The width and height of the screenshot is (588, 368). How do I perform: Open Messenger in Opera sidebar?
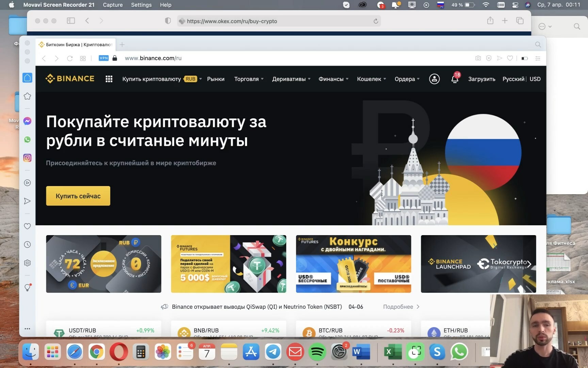[x=28, y=121]
